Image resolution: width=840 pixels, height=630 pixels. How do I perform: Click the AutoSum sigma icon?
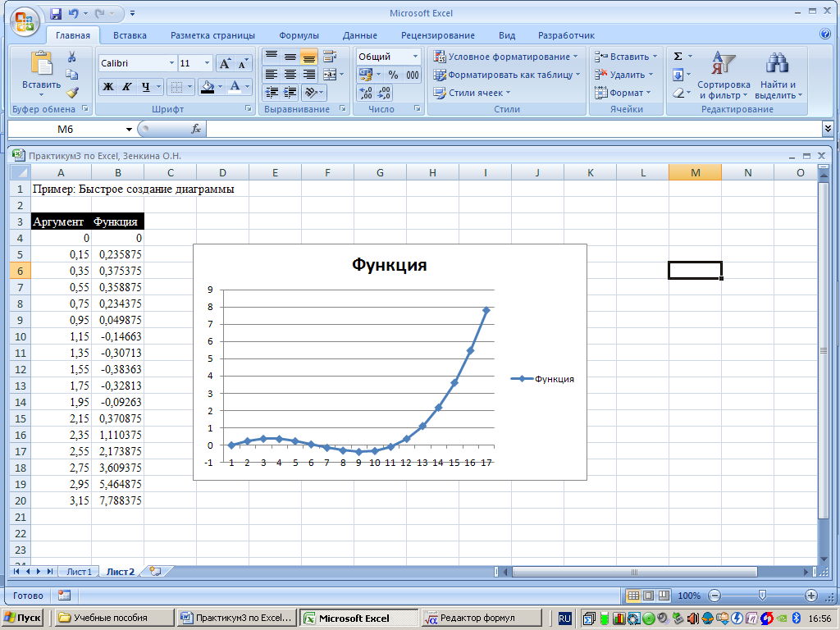point(678,57)
